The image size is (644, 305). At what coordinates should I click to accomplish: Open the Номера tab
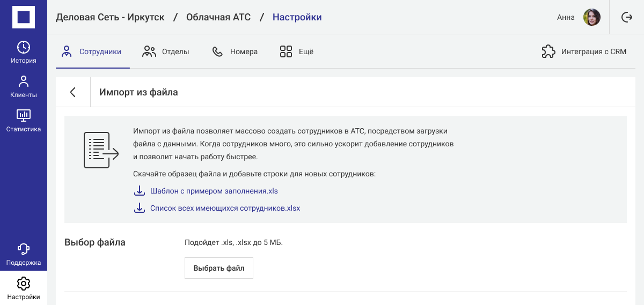[x=235, y=52]
